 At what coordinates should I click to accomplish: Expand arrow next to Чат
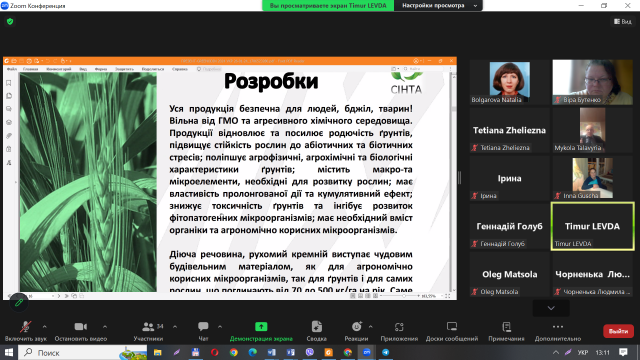[220, 327]
